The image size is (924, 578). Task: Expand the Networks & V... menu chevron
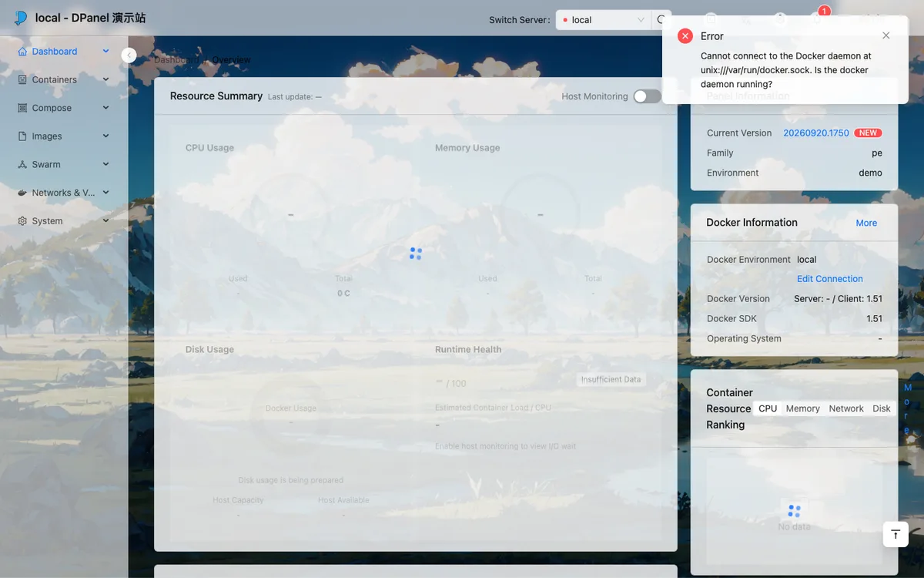[x=105, y=193]
